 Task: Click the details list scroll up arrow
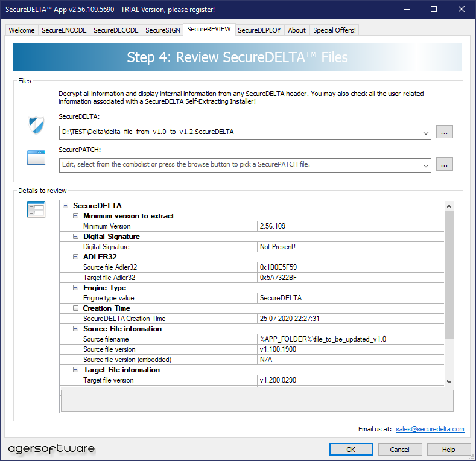point(449,206)
